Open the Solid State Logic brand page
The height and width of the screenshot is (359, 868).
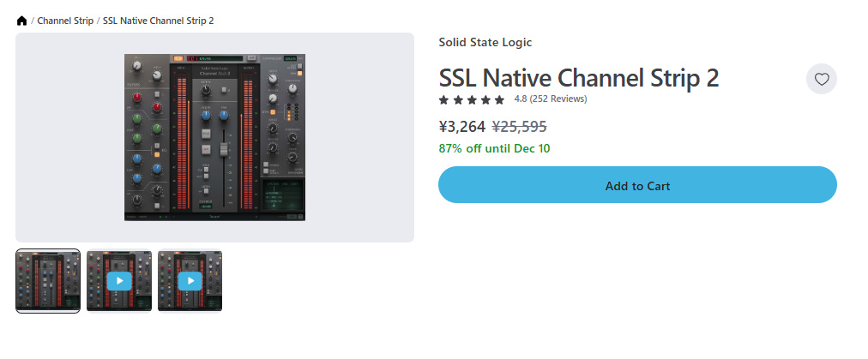pyautogui.click(x=485, y=42)
